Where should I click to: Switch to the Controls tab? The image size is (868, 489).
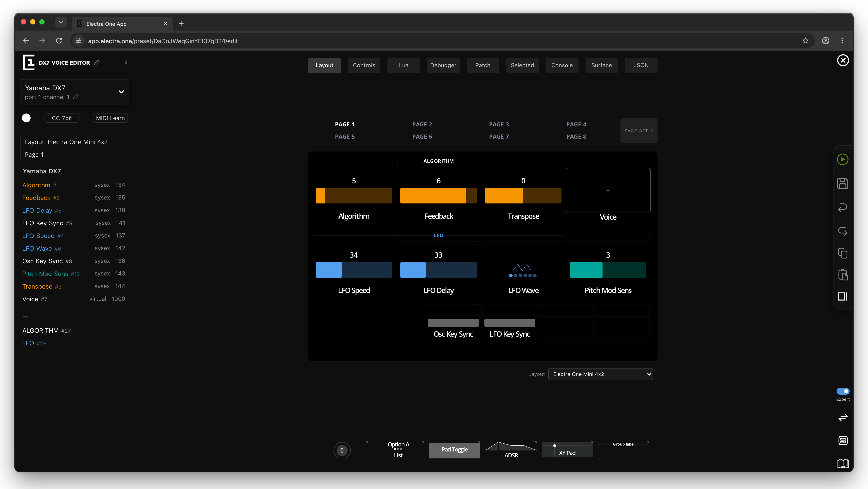(x=364, y=65)
